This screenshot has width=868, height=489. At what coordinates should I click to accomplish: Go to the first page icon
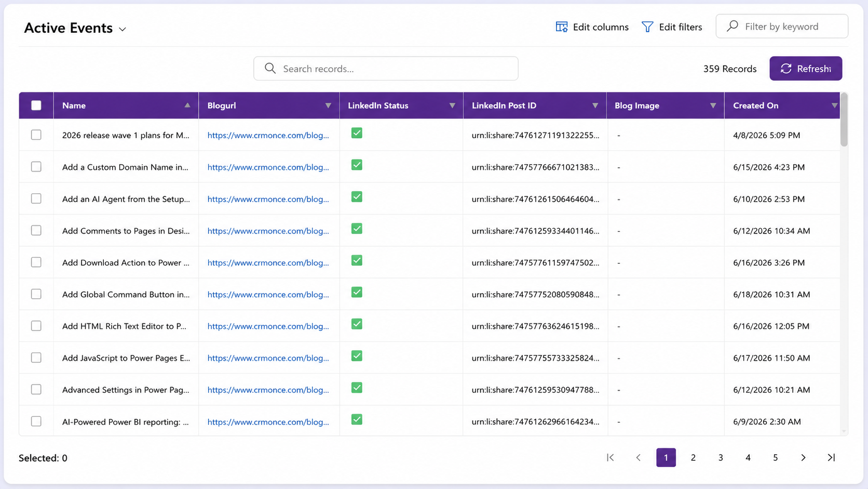[x=611, y=457]
